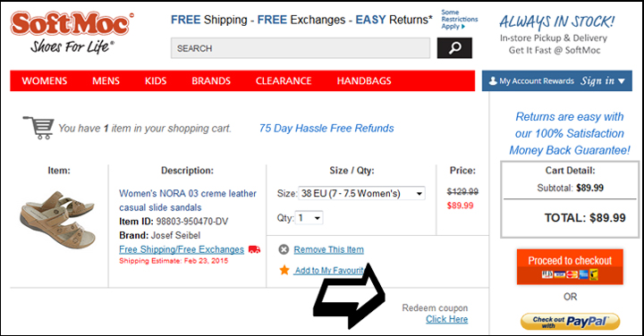Click the Some Restrictions Apply arrow
The image size is (644, 336).
463,27
